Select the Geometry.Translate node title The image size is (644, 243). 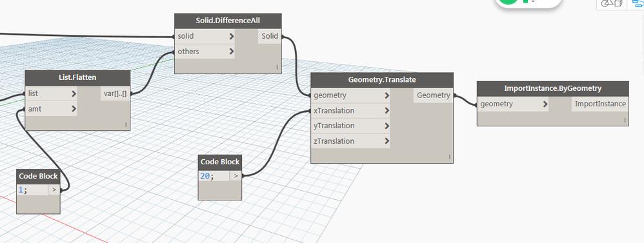(x=382, y=80)
